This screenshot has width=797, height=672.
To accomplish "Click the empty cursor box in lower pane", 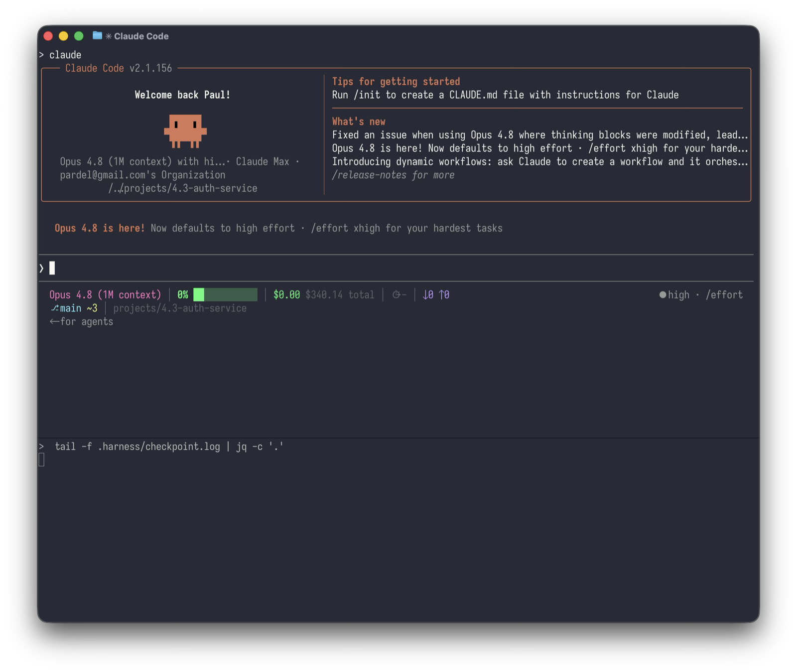I will tap(41, 460).
